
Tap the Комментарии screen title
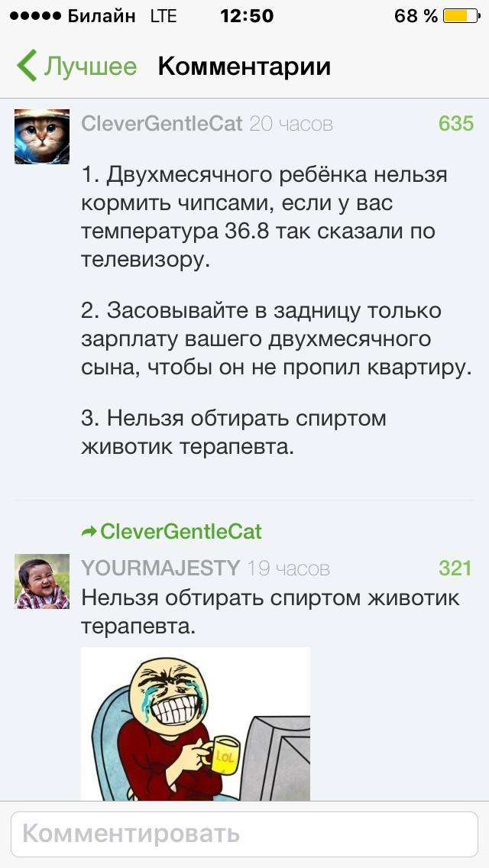point(244,66)
